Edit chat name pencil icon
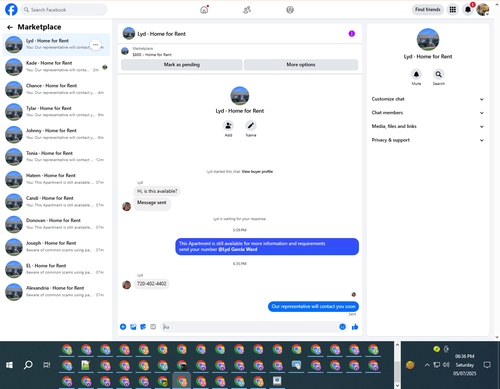This screenshot has width=500, height=389. [251, 126]
